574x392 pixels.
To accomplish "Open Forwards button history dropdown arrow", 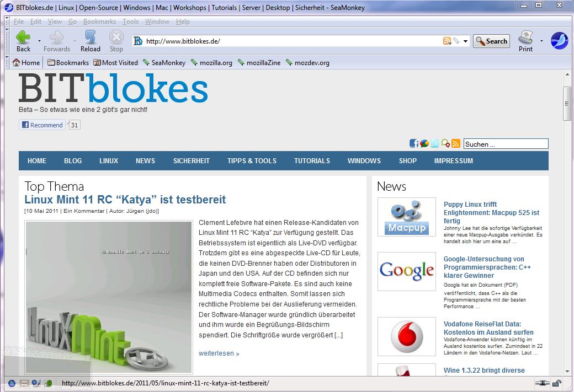I will click(x=75, y=41).
